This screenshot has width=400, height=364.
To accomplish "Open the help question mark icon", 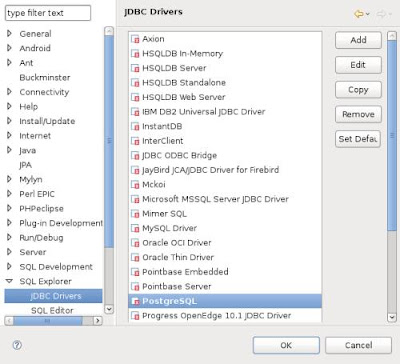I will point(17,345).
